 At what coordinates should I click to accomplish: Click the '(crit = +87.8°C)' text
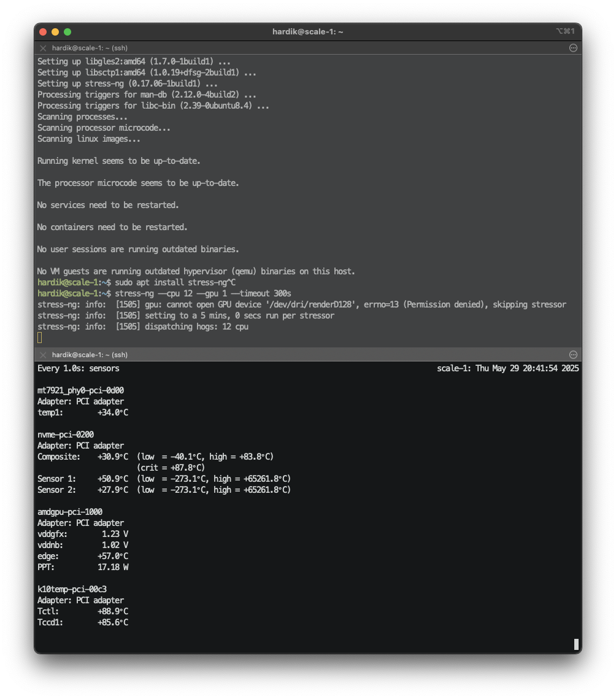[x=171, y=468]
